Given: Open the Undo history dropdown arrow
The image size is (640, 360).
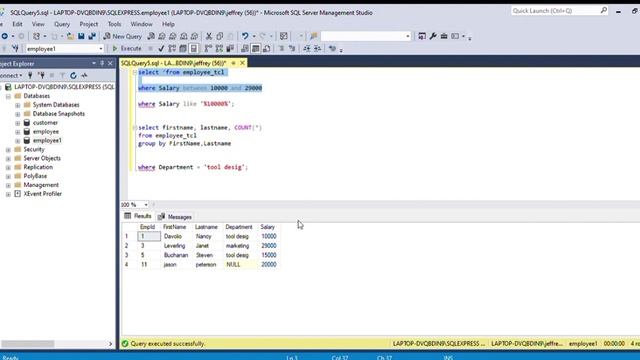Looking at the screenshot, I should coord(253,36).
